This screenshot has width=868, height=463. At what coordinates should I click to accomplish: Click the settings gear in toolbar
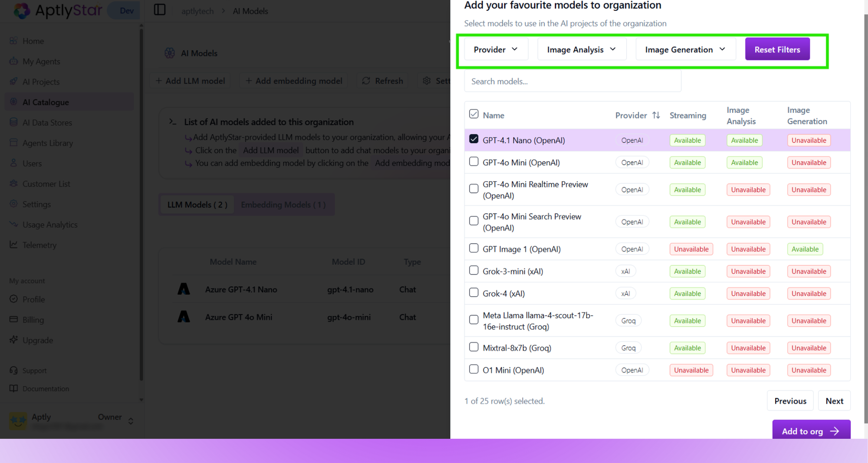(427, 81)
